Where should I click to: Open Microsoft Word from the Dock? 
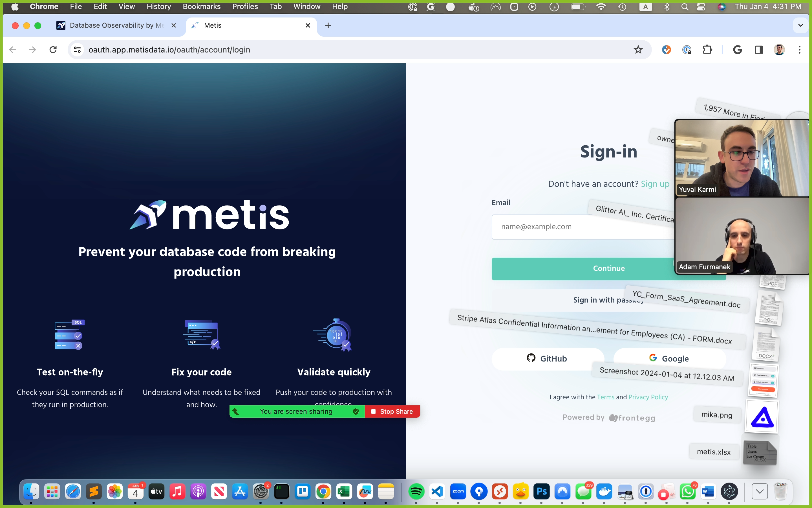click(x=708, y=492)
